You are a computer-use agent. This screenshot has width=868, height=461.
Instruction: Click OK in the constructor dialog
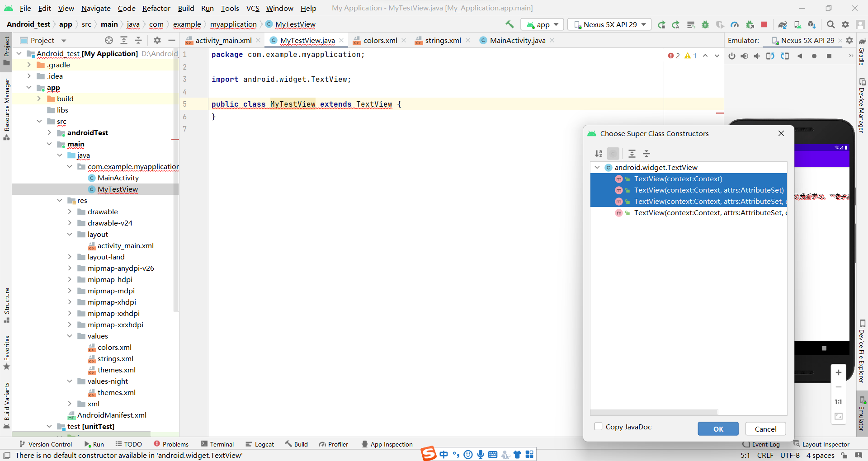tap(718, 429)
